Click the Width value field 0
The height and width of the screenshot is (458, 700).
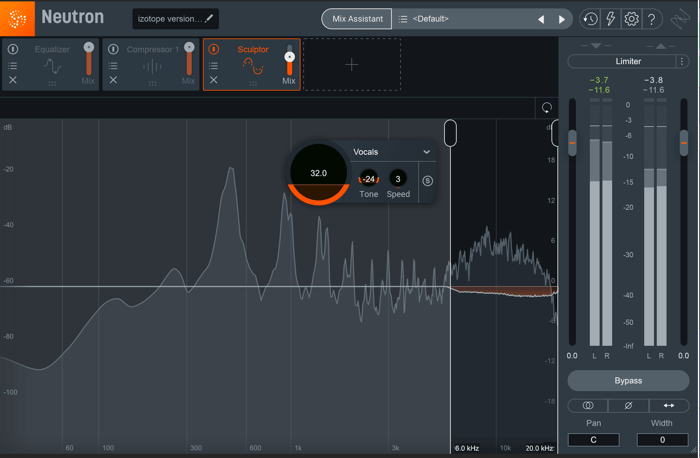pyautogui.click(x=662, y=440)
